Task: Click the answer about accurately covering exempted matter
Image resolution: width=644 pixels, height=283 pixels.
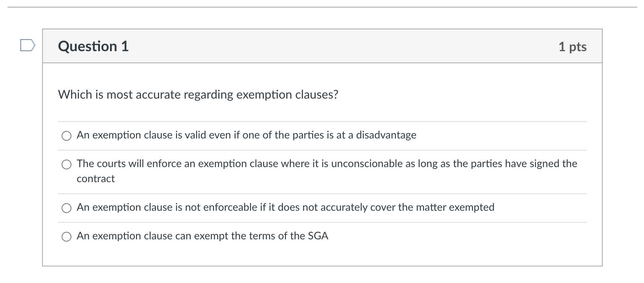Action: [x=285, y=207]
